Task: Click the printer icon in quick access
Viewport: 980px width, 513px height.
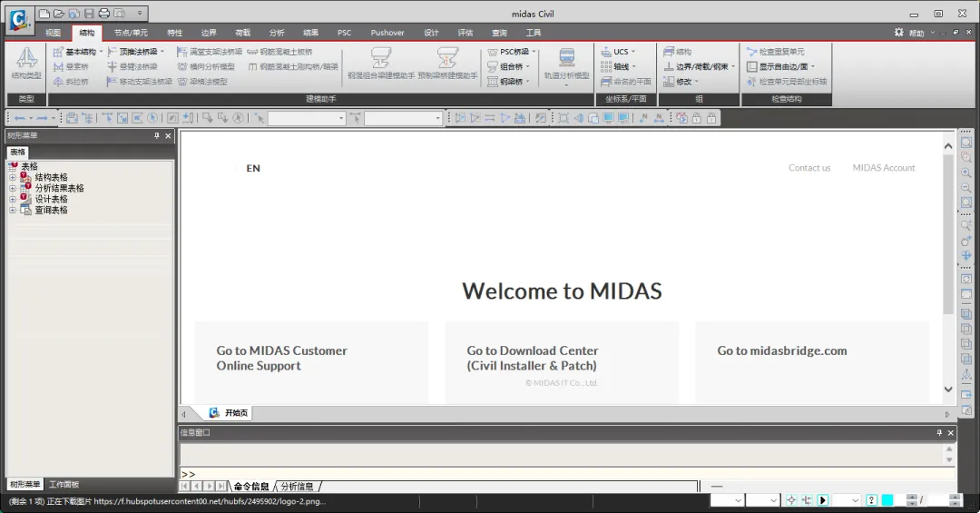Action: tap(103, 13)
